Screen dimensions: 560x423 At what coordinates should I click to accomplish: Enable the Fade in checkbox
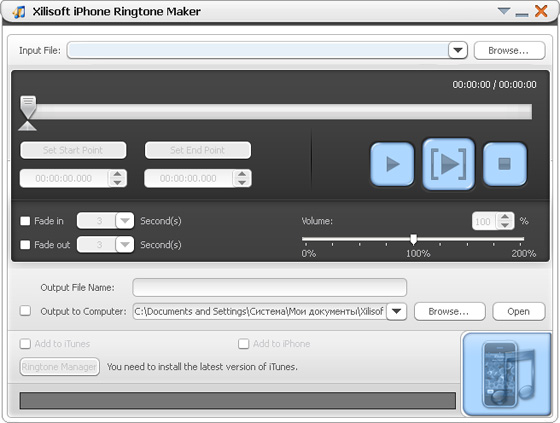coord(25,221)
